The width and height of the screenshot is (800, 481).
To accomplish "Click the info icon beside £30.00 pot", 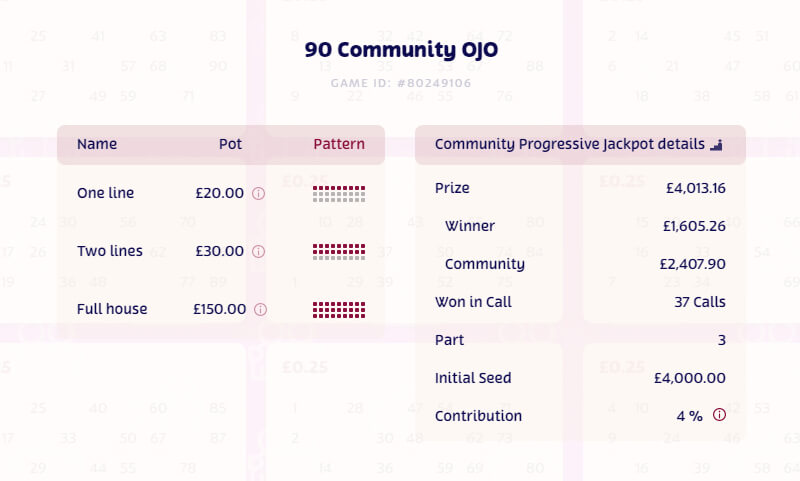I will point(258,252).
